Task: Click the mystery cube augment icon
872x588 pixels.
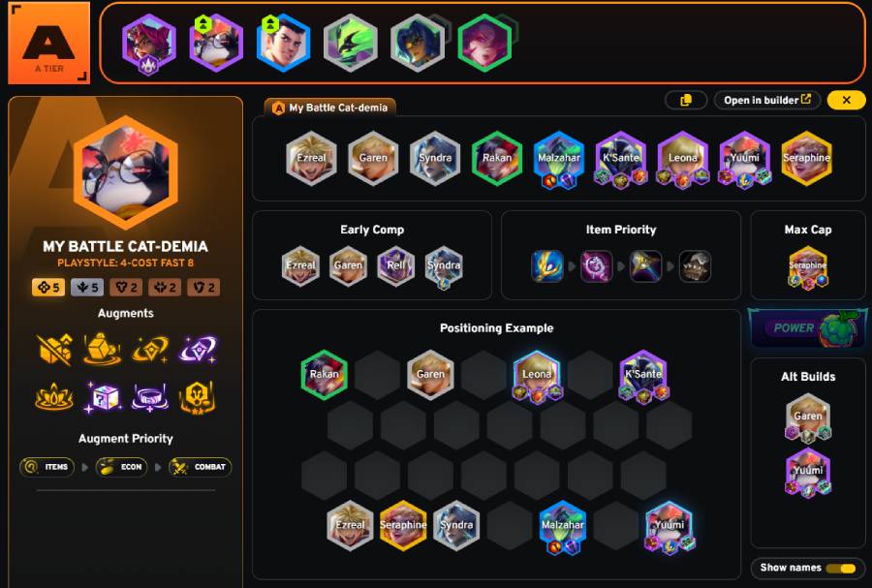Action: click(104, 397)
